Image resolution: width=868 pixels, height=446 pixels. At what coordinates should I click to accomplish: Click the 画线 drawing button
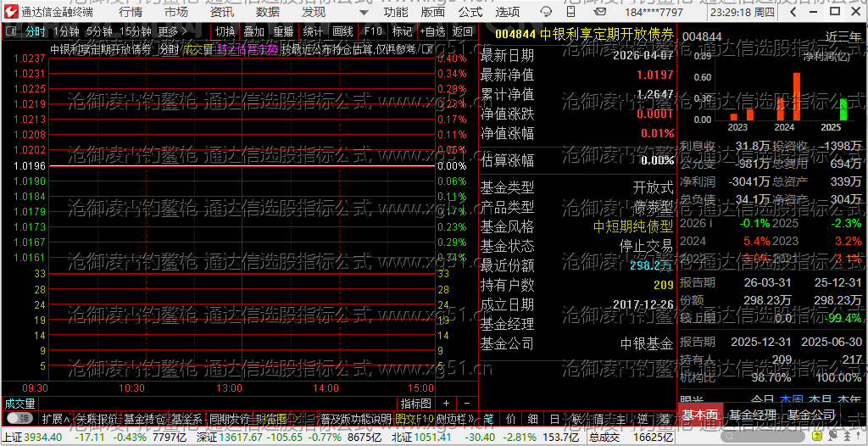[x=343, y=31]
